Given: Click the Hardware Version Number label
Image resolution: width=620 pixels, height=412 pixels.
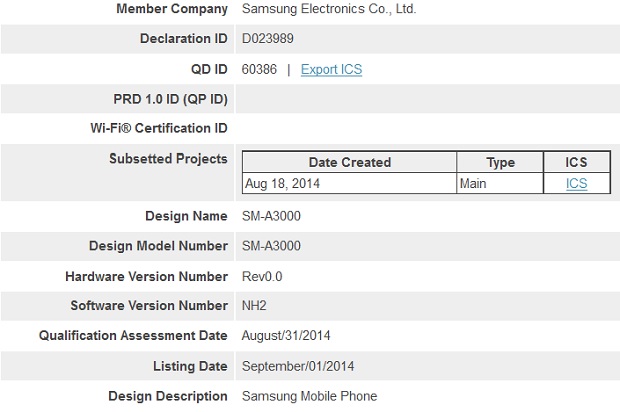Looking at the screenshot, I should pos(147,276).
